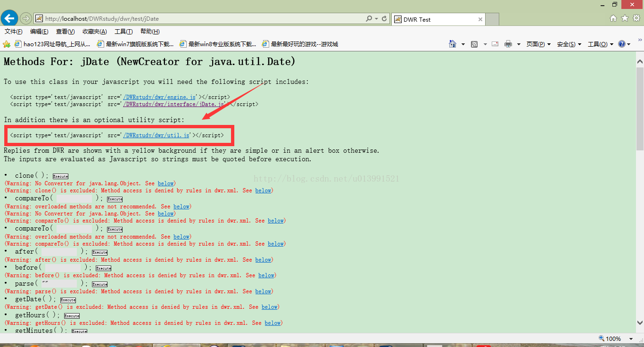This screenshot has width=644, height=347.
Task: Click the zoom magnifier icon in status bar
Action: point(602,339)
